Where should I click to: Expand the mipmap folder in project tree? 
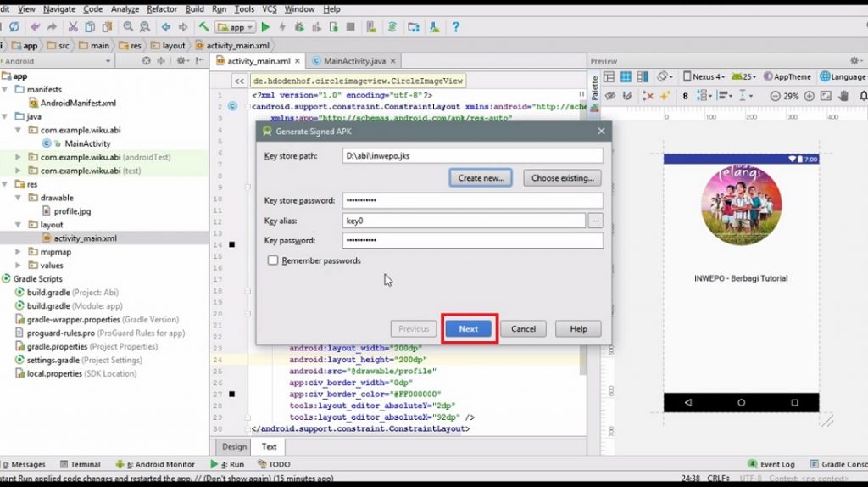point(19,252)
